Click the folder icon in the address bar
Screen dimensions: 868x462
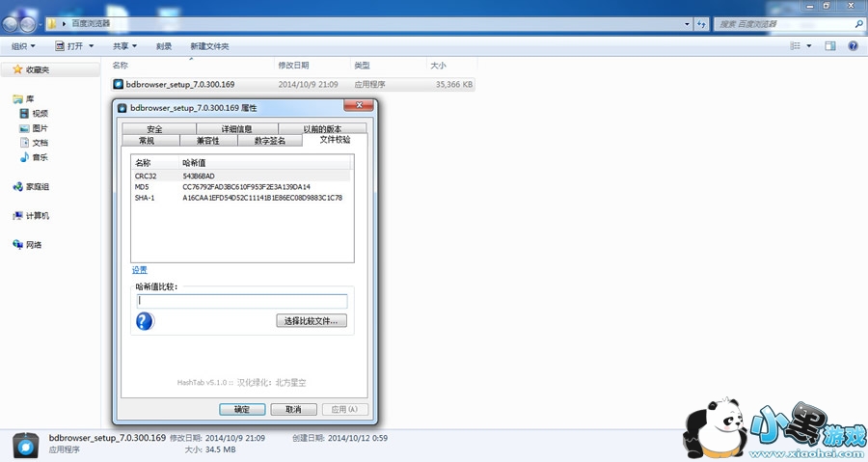[51, 24]
